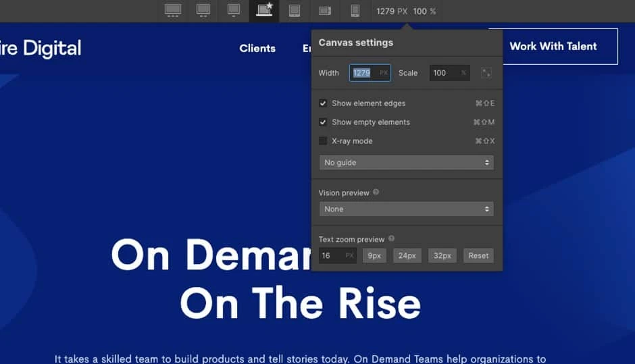
Task: Select the starred base laptop breakpoint
Action: [x=264, y=11]
